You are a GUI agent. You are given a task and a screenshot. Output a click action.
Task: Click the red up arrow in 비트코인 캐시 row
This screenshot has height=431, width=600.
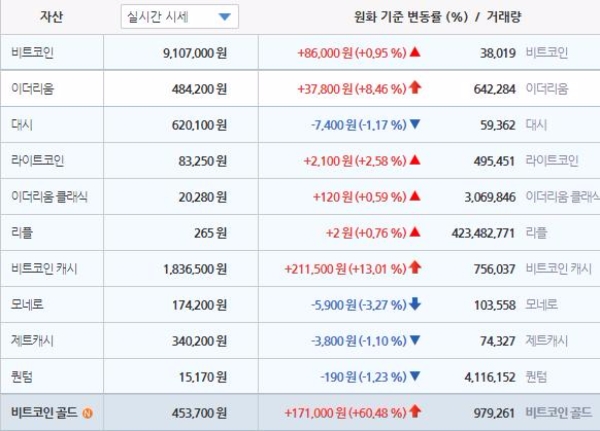pos(415,267)
